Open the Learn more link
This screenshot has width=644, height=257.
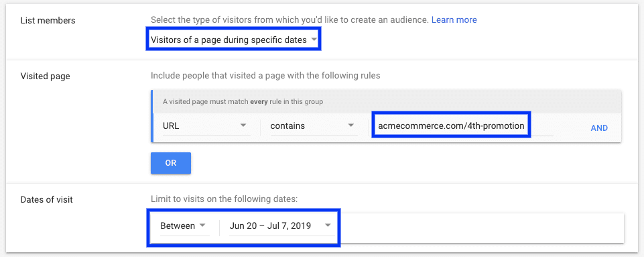454,19
